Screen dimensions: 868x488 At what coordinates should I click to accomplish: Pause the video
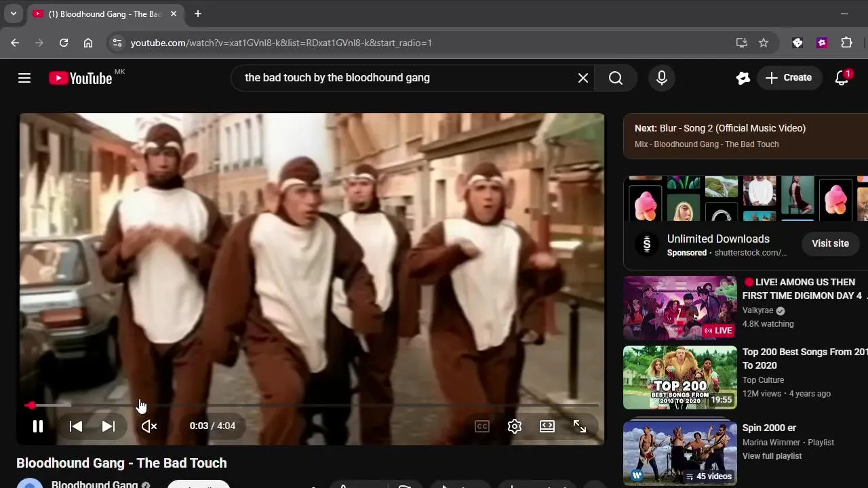point(38,426)
